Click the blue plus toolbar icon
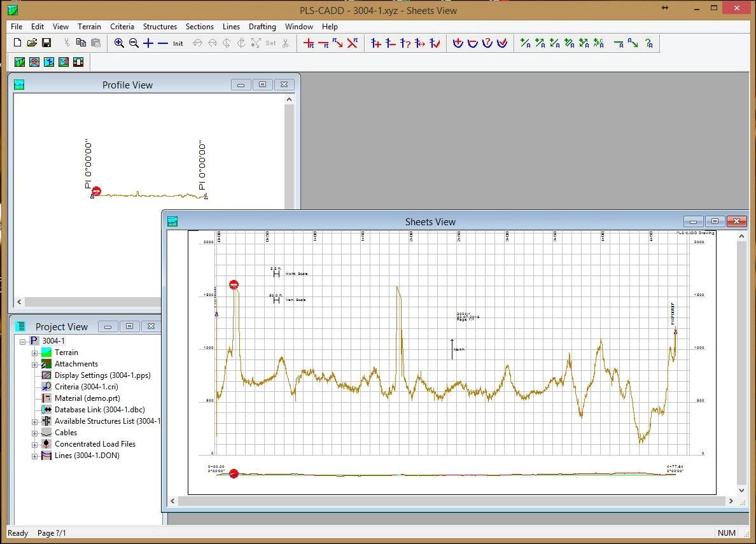756x544 pixels. (x=148, y=43)
